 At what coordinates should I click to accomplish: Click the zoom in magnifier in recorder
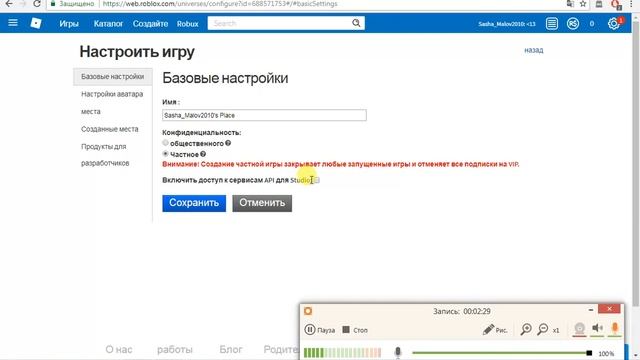coord(526,329)
